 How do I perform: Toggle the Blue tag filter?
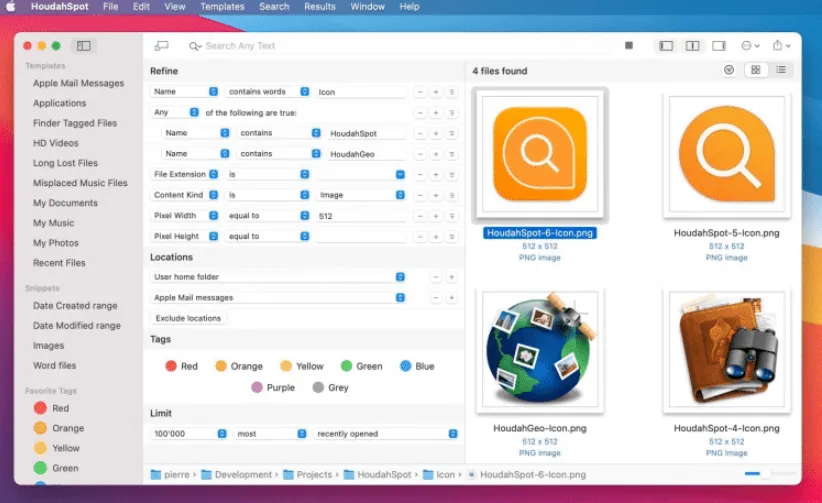tap(417, 366)
